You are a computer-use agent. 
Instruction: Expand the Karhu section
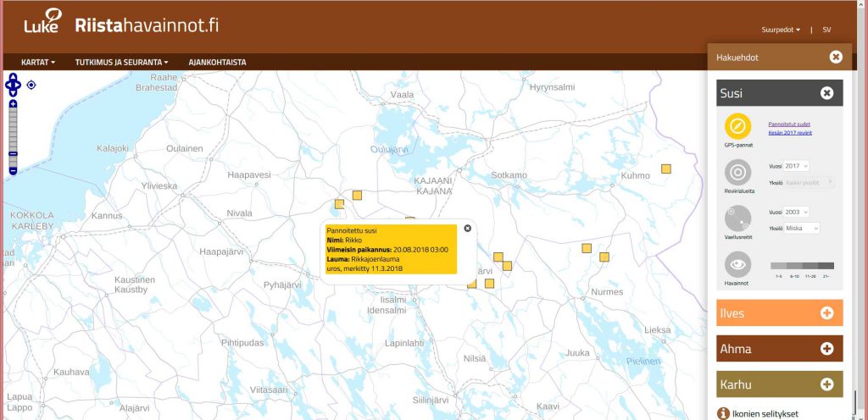pos(826,384)
